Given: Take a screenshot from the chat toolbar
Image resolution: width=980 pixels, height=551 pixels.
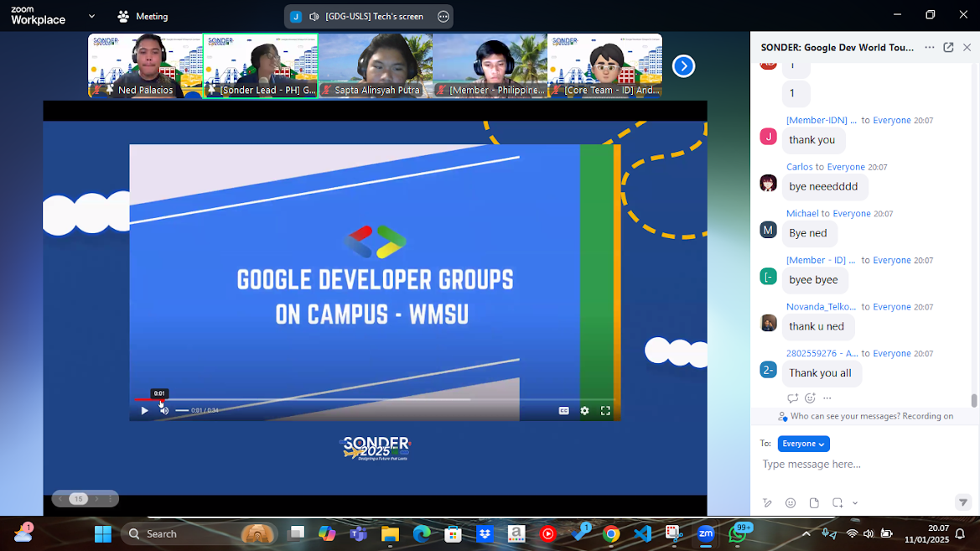Looking at the screenshot, I should [837, 503].
